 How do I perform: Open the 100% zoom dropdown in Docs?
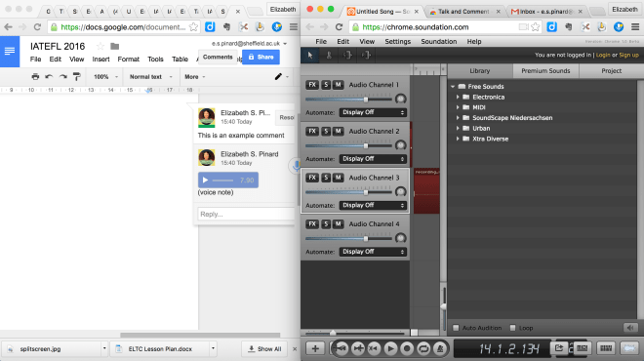[x=105, y=77]
